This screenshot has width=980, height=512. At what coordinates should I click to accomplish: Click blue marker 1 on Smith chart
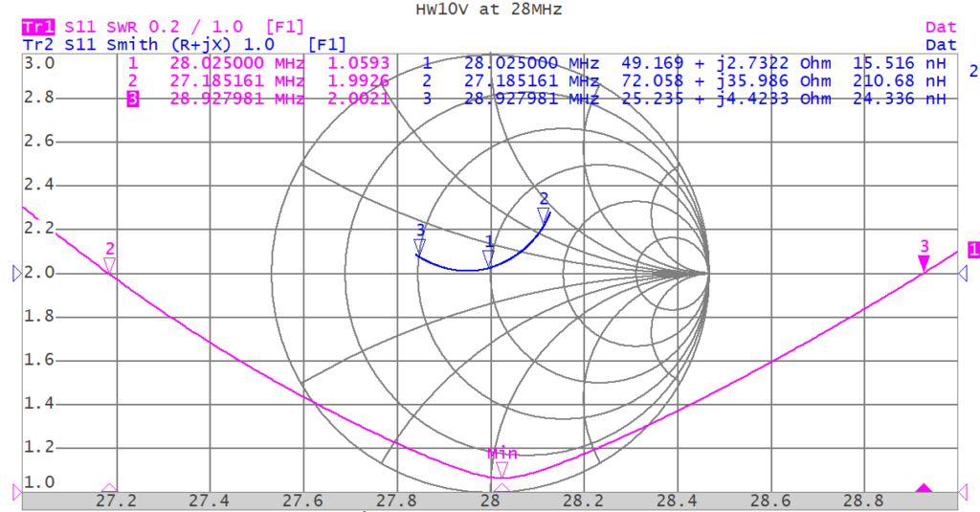(489, 258)
